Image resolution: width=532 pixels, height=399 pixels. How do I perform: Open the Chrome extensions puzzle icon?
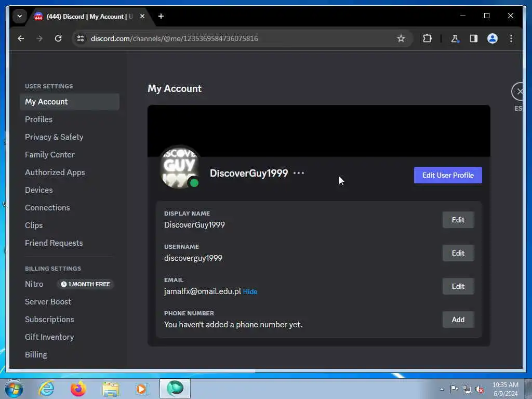428,38
